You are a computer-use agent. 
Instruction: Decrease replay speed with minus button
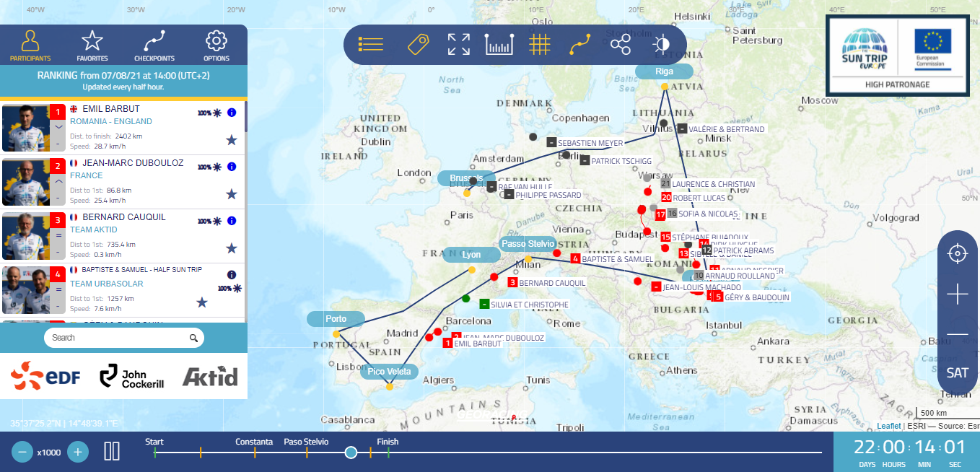point(22,452)
